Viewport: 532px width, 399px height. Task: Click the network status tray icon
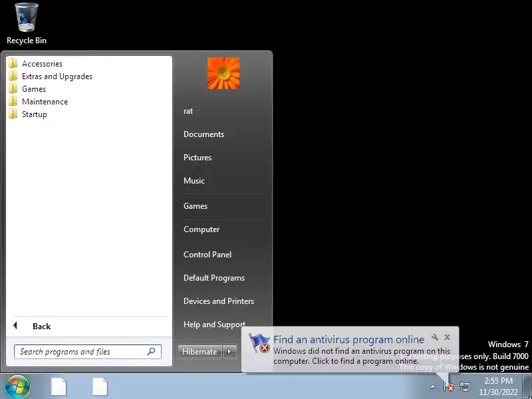tap(465, 386)
